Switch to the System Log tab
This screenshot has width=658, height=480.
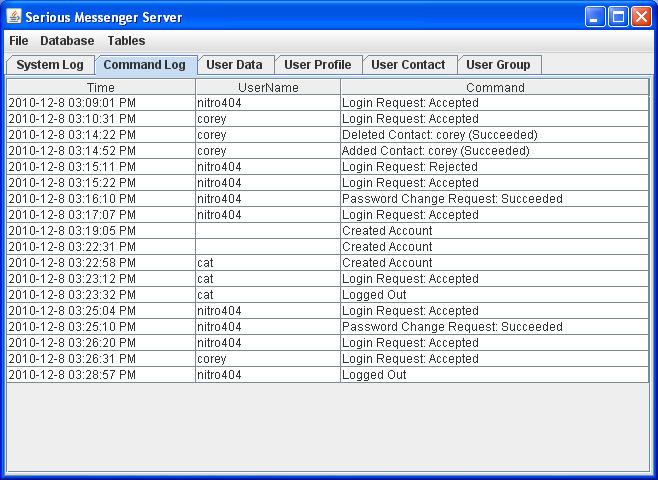[x=50, y=65]
